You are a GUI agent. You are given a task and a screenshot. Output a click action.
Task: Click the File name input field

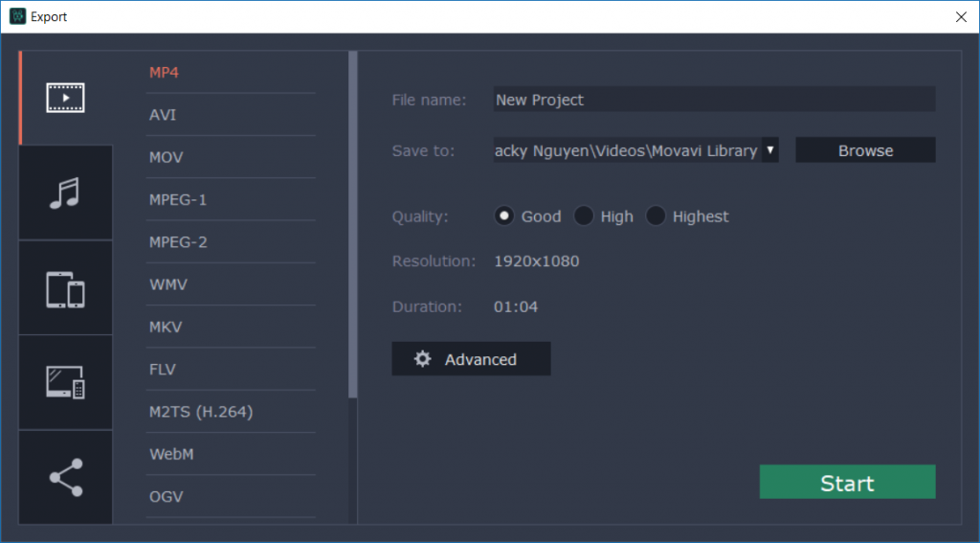(713, 100)
